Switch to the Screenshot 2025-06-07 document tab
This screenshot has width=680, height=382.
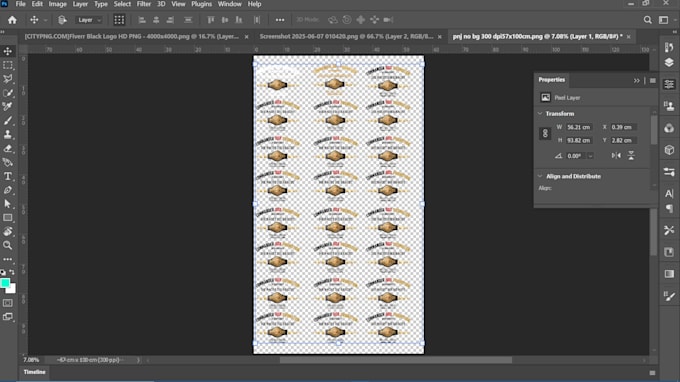[x=346, y=36]
